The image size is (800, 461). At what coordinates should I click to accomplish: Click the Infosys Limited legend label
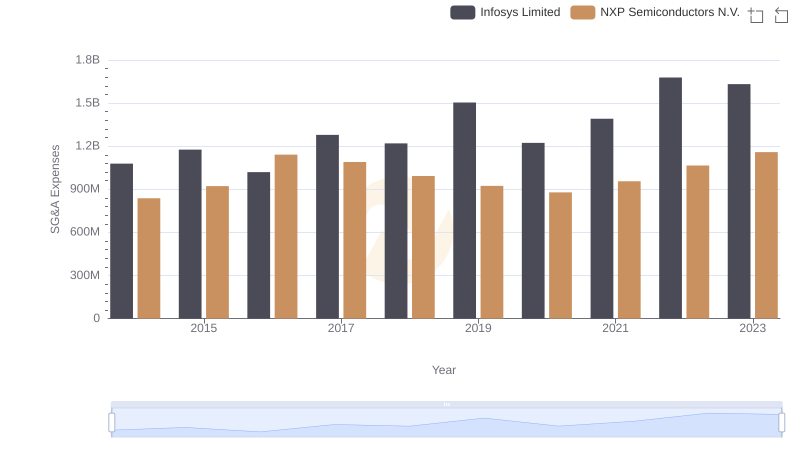520,13
